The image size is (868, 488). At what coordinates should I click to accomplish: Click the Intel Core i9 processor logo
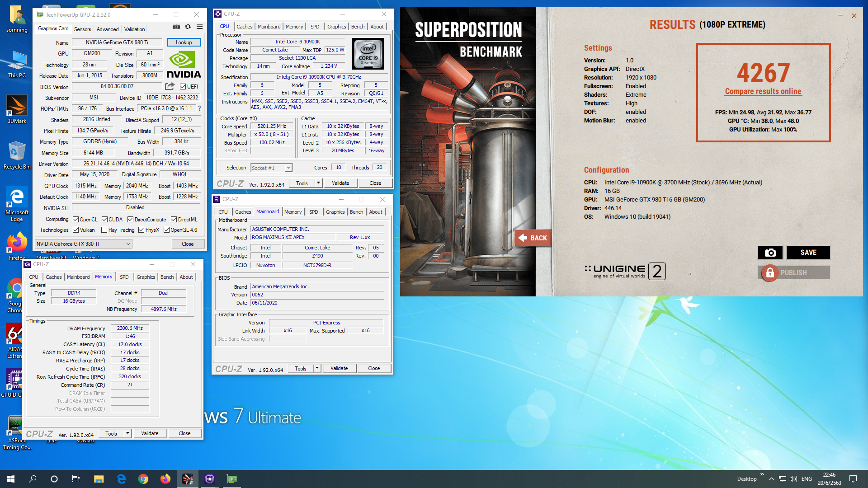coord(368,54)
